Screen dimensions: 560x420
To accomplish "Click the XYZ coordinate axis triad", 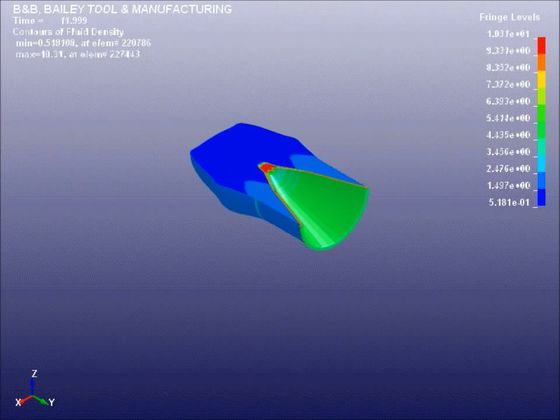I will coord(34,389).
